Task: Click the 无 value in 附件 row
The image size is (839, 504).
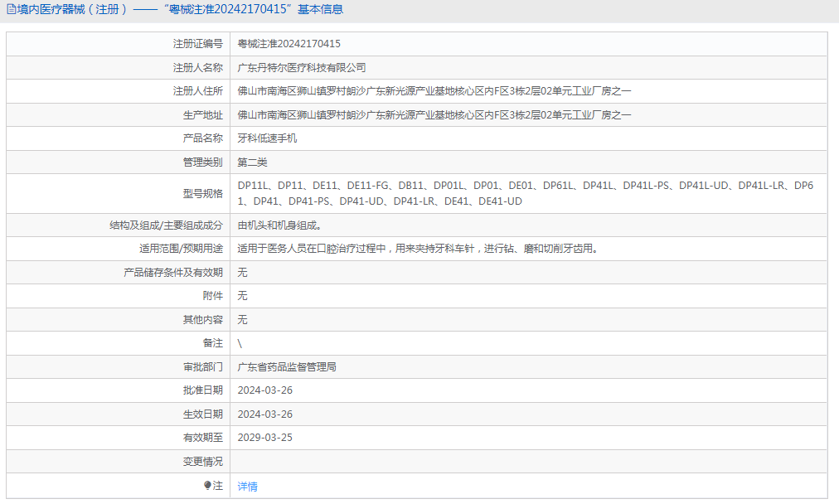Action: click(x=242, y=295)
